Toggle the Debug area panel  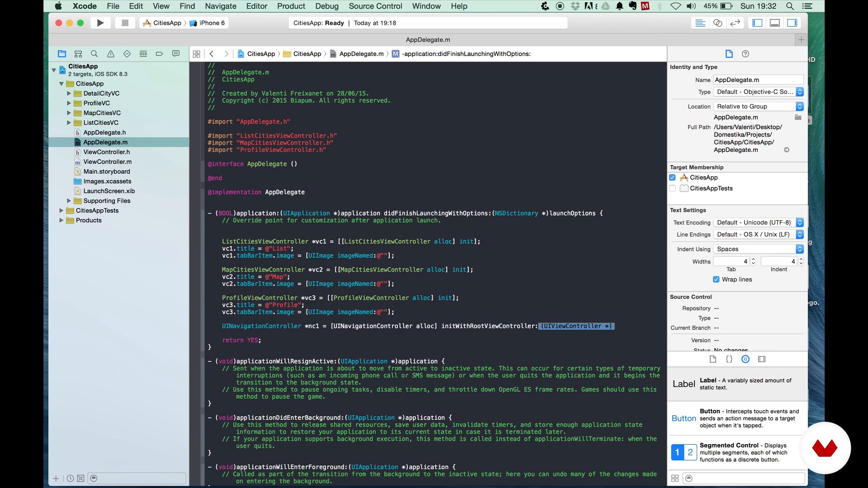774,23
